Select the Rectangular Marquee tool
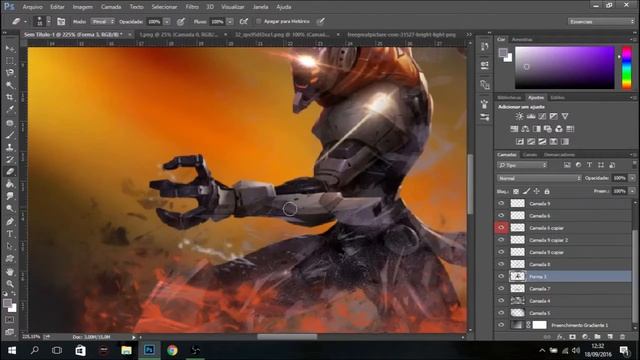Image resolution: width=640 pixels, height=360 pixels. tap(10, 61)
